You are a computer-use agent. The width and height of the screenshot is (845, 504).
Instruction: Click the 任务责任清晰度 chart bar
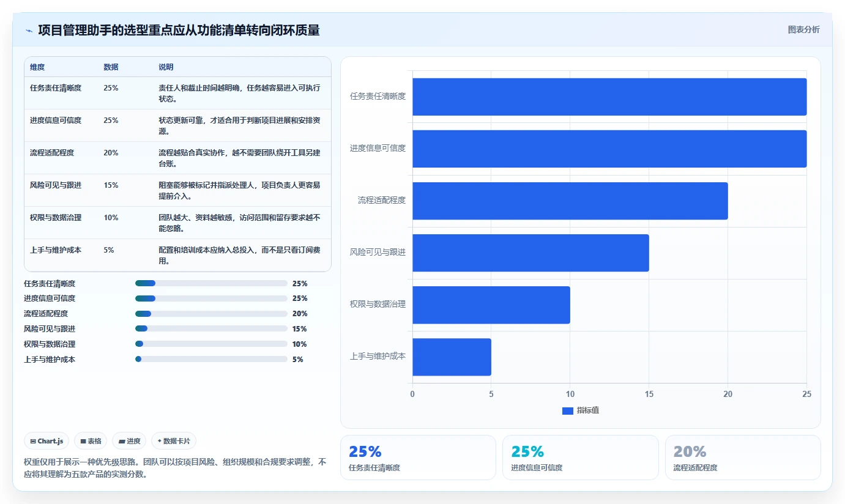(x=609, y=97)
